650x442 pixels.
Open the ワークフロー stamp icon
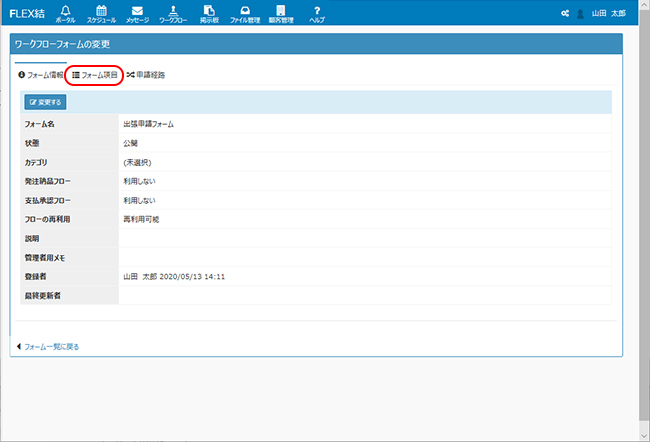[x=173, y=14]
